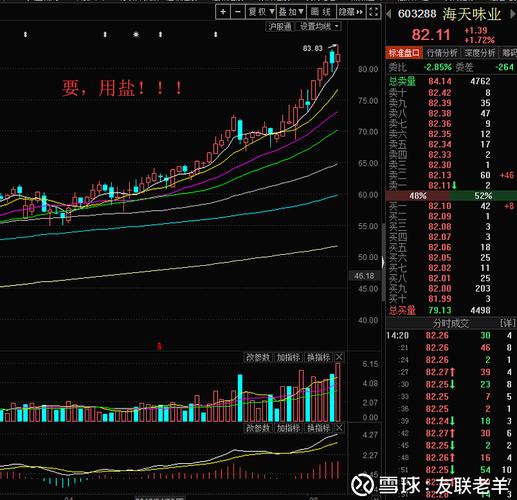The height and width of the screenshot is (500, 517).
Task: Click 总卖量 average price 84.14
Action: pos(440,81)
